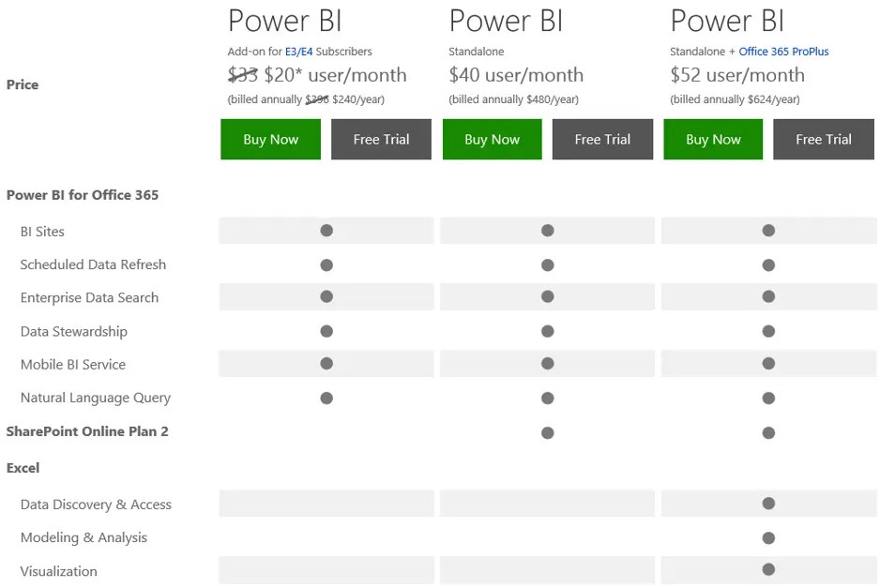This screenshot has height=588, width=880.
Task: Click the Add-on for Subscribers subtitle
Action: (299, 52)
